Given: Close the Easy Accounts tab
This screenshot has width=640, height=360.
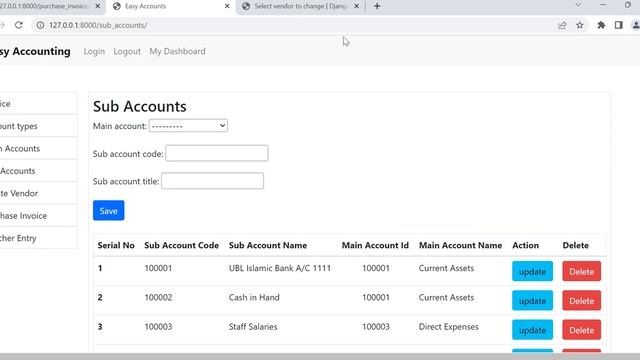Looking at the screenshot, I should pos(227,6).
